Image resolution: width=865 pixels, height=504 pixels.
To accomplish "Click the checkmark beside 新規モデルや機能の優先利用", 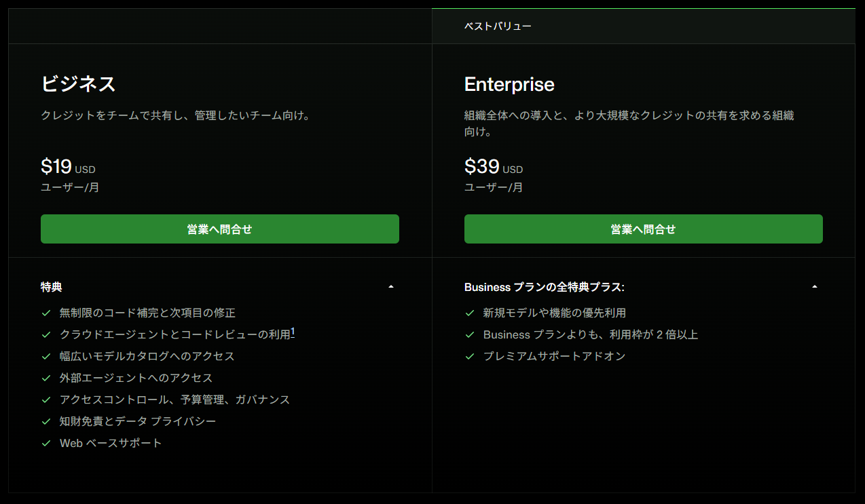I will [470, 313].
